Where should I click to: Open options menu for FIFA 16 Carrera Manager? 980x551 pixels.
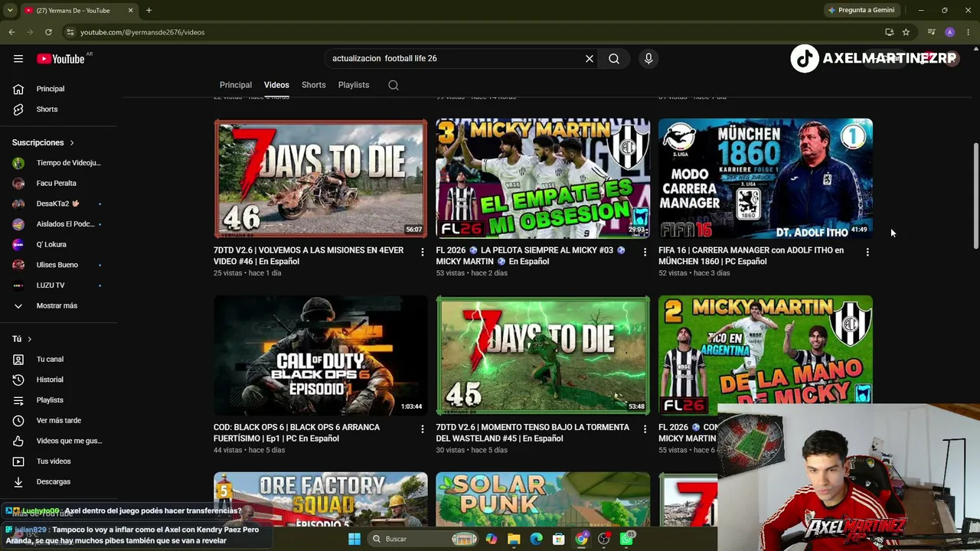click(867, 252)
